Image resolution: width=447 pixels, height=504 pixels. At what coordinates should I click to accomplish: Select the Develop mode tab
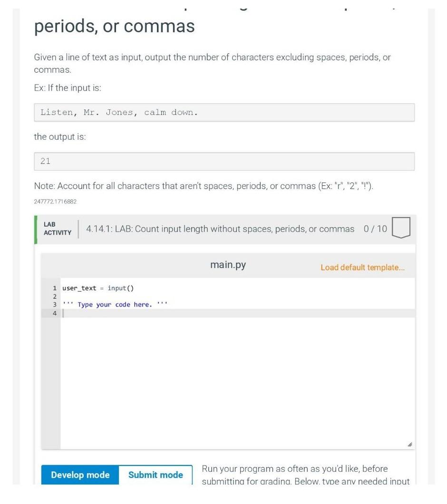(x=80, y=475)
